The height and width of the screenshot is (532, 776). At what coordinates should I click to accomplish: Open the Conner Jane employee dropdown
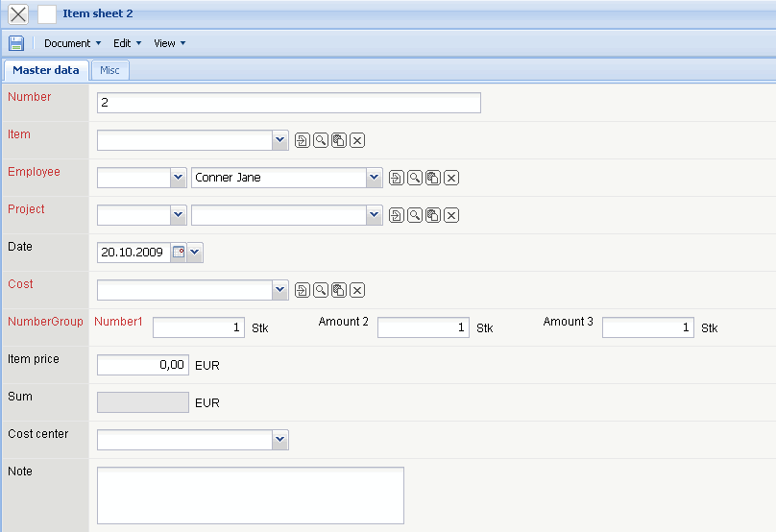tap(374, 178)
